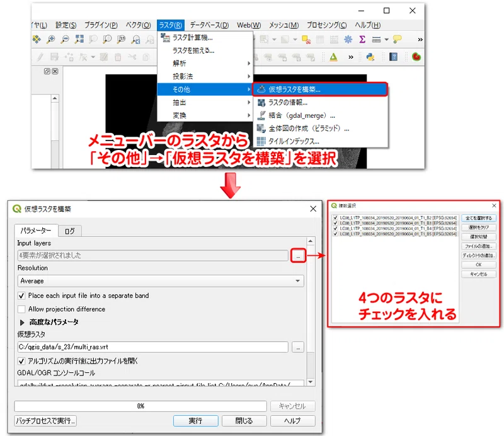This screenshot has width=504, height=436.
Task: Click the Deselect Features icon
Action: tap(306, 39)
